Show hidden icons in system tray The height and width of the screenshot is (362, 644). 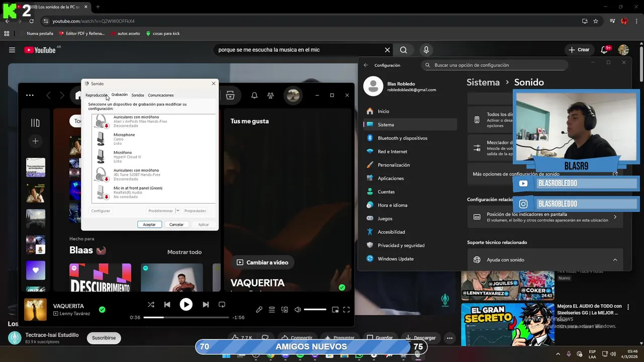coord(558,353)
